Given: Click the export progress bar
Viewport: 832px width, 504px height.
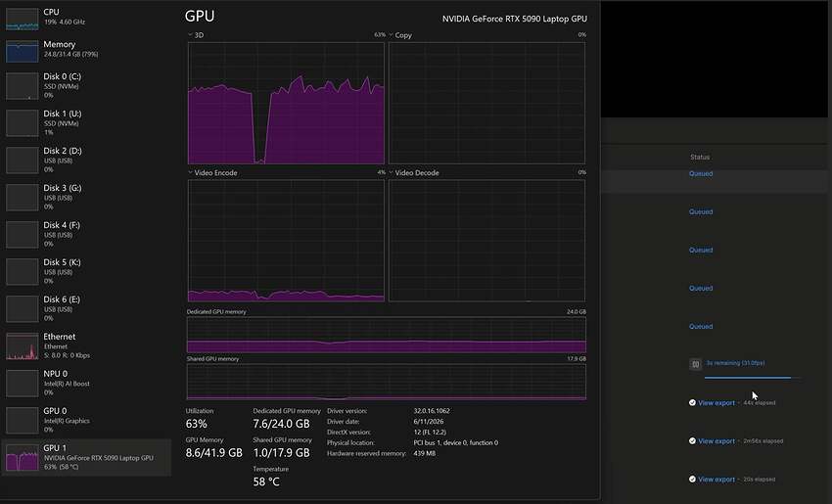Looking at the screenshot, I should tap(753, 378).
